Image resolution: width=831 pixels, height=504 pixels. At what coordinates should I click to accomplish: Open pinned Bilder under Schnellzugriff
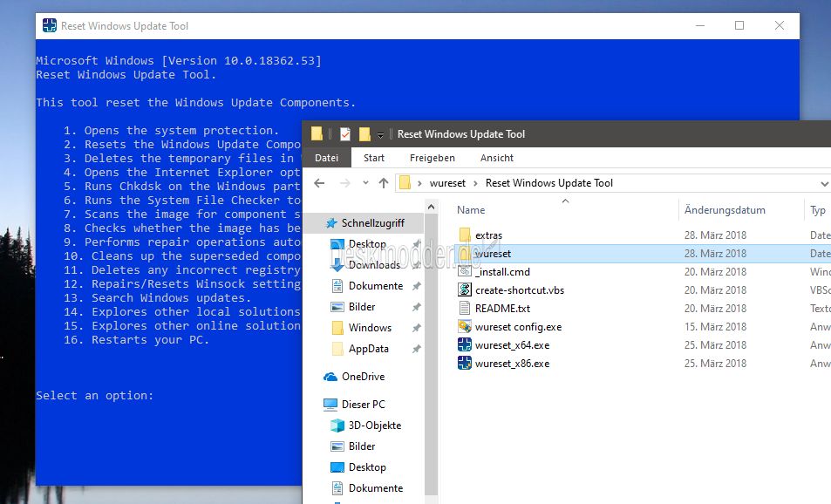point(362,306)
